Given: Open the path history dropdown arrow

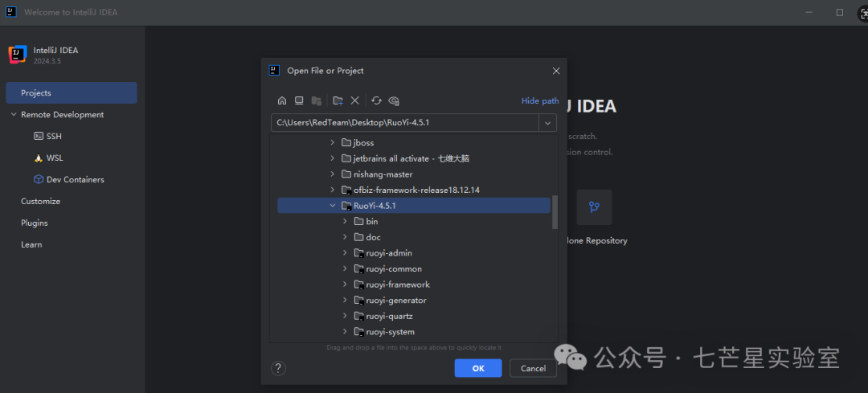Looking at the screenshot, I should [547, 122].
